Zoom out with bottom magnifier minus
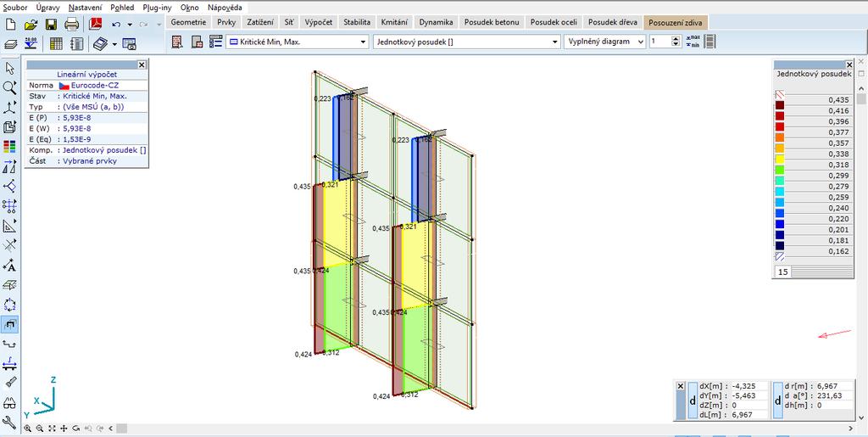The width and height of the screenshot is (868, 437). [x=40, y=429]
